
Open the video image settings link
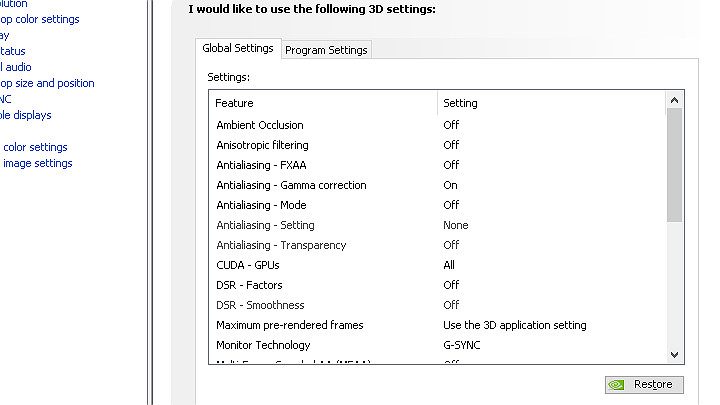(37, 163)
